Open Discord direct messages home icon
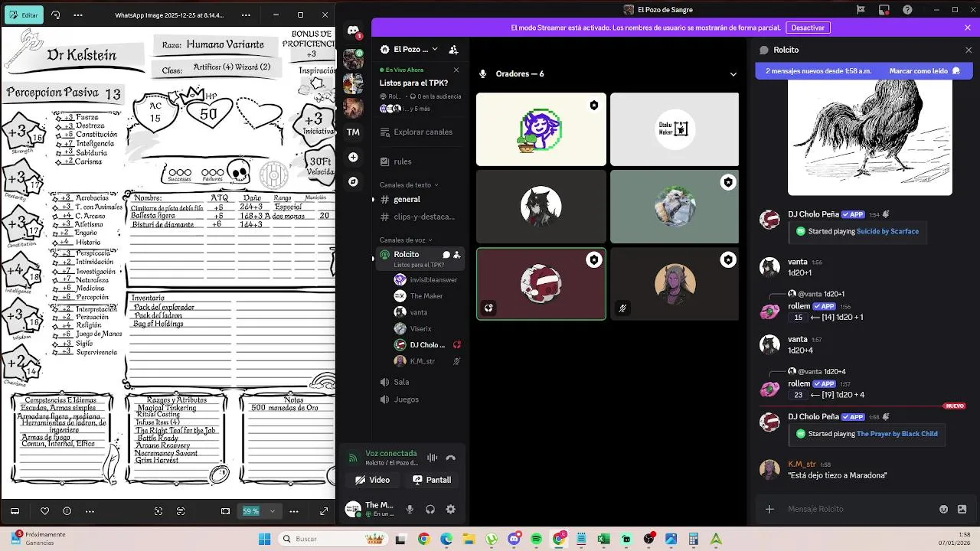Image resolution: width=980 pixels, height=551 pixels. pos(353,31)
